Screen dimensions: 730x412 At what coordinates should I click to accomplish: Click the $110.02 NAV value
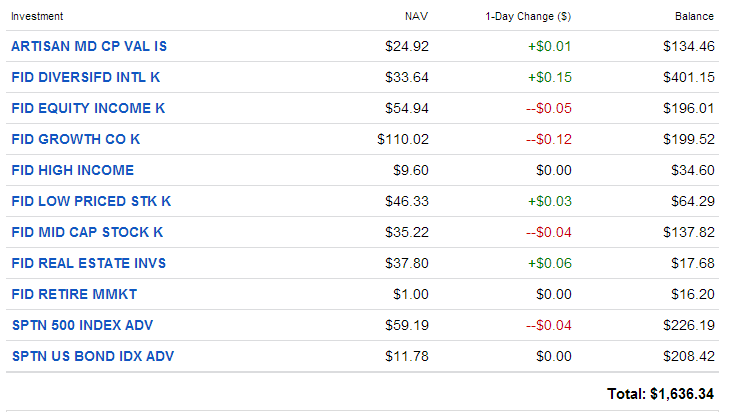click(403, 139)
